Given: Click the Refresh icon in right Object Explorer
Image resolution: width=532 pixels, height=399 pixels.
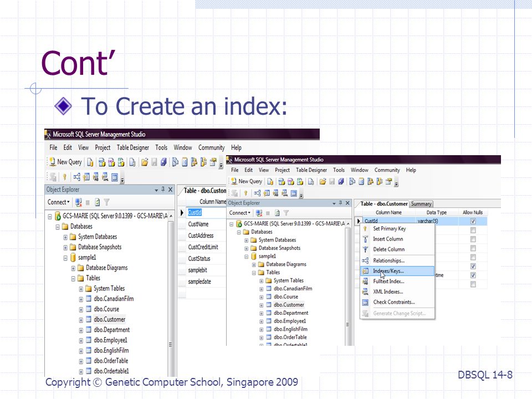Looking at the screenshot, I should click(277, 213).
